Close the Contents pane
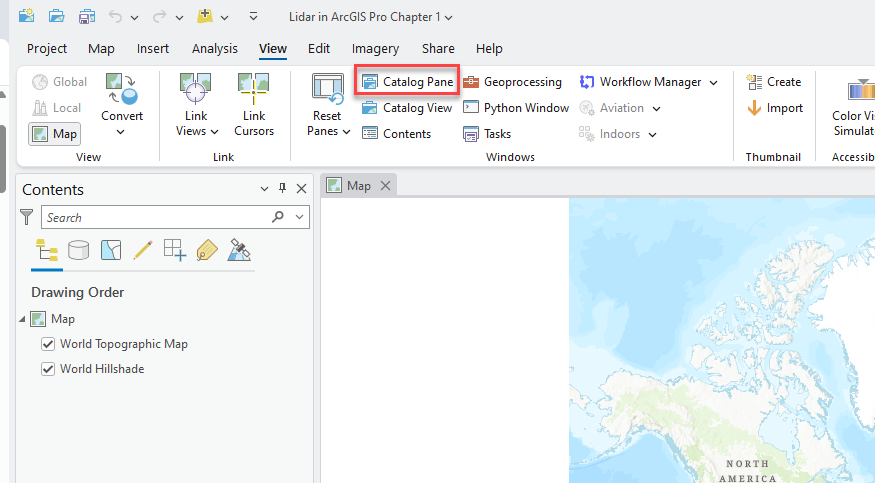Image resolution: width=875 pixels, height=483 pixels. coord(301,189)
